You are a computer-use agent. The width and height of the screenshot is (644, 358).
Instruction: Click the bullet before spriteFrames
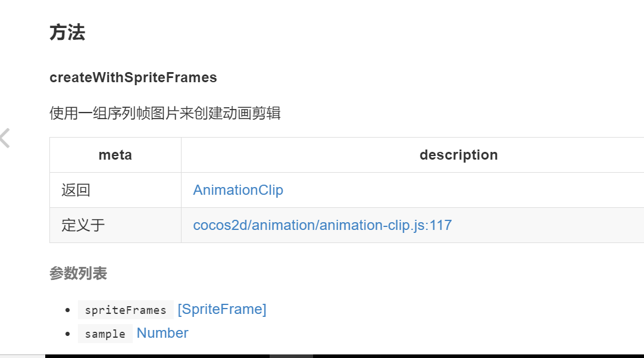click(67, 310)
